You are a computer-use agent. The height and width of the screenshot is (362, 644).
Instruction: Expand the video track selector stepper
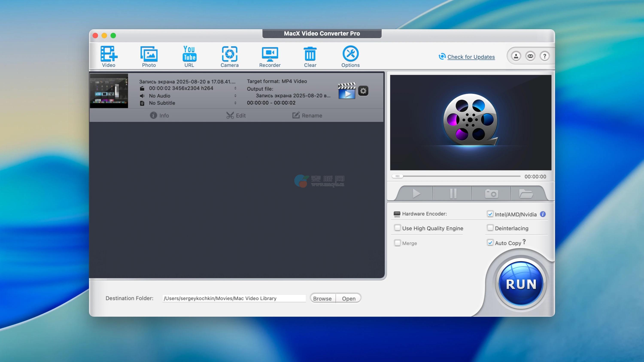click(235, 88)
